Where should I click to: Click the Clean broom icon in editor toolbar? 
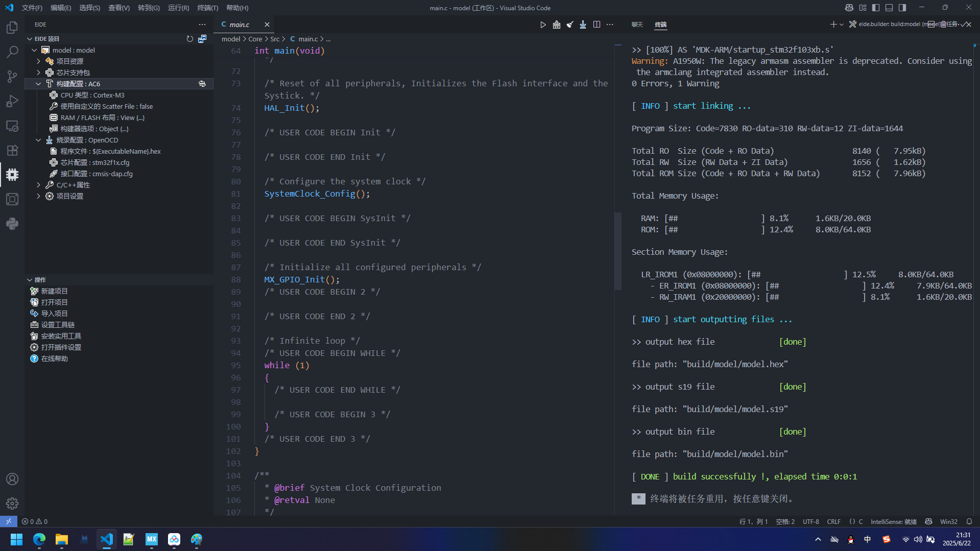[x=569, y=25]
